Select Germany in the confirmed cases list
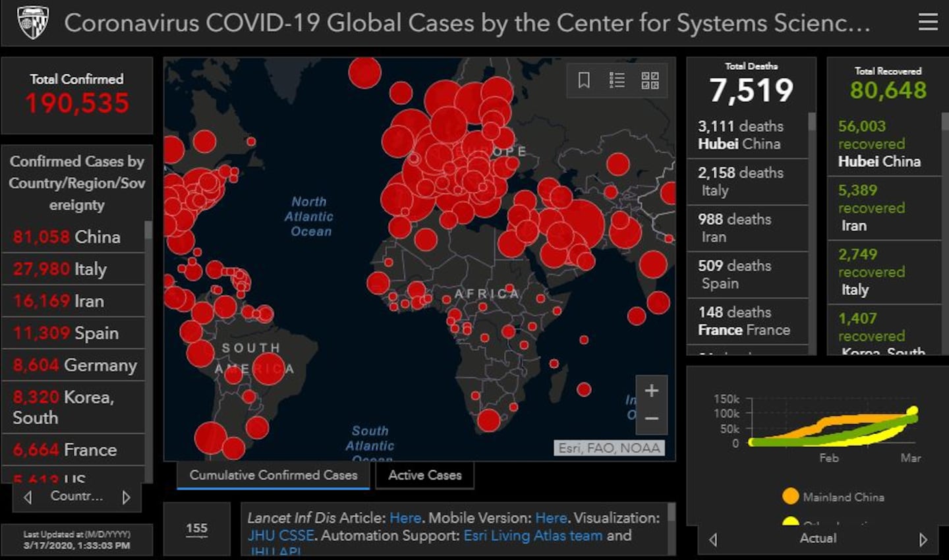 (x=74, y=365)
